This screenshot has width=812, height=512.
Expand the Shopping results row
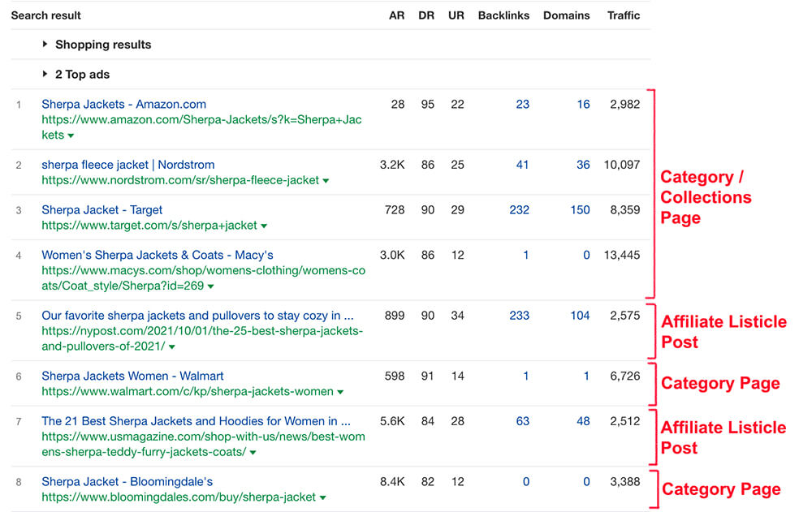(45, 45)
